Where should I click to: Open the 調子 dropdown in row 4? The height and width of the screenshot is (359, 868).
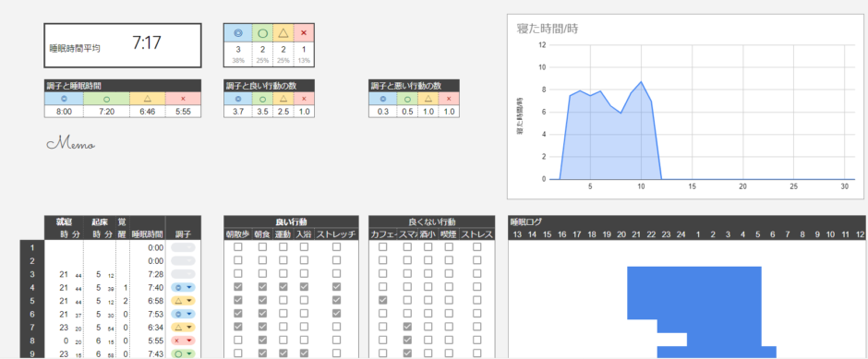pos(183,287)
